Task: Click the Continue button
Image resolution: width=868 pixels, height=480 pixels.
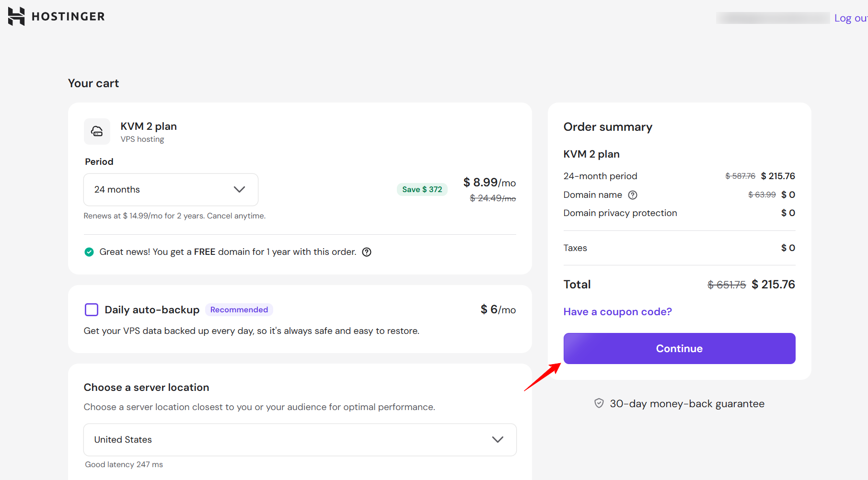Action: click(x=679, y=348)
